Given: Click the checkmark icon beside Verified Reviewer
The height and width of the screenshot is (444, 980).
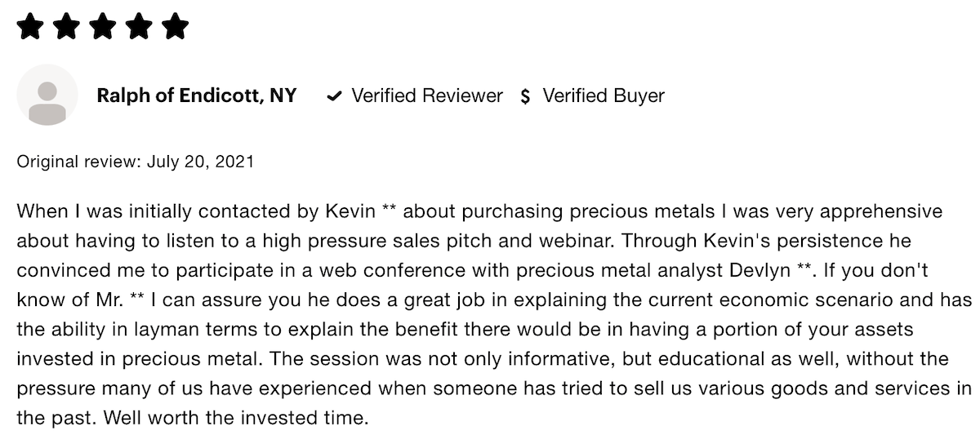Looking at the screenshot, I should 333,96.
